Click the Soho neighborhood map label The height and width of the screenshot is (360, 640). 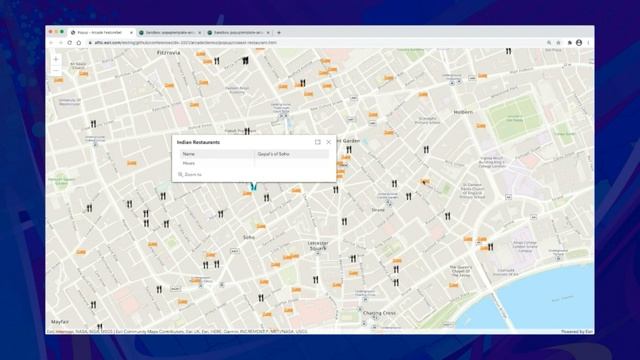(249, 237)
